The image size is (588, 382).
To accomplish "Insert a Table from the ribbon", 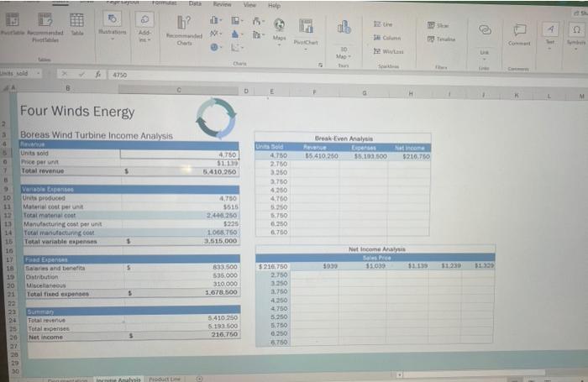I will tap(77, 24).
